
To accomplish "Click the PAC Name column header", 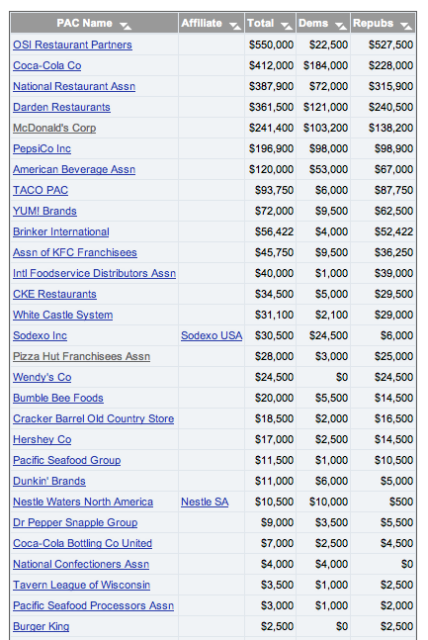I will [94, 23].
